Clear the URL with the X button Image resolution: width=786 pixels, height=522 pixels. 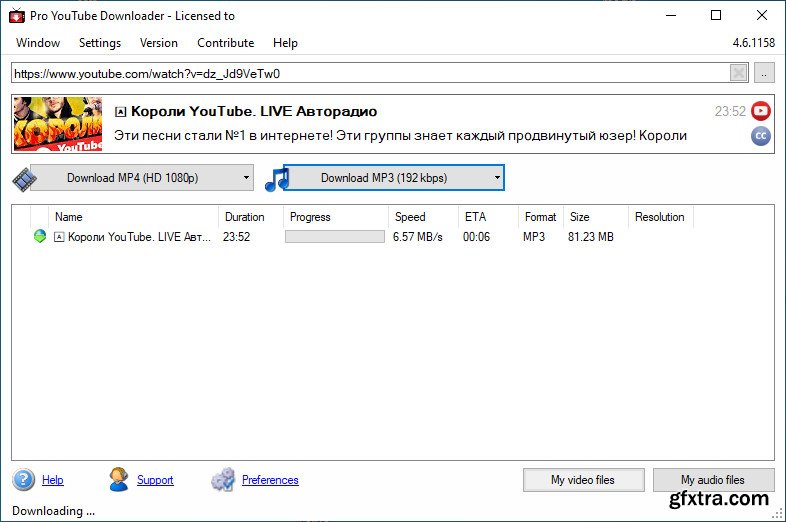click(x=738, y=73)
